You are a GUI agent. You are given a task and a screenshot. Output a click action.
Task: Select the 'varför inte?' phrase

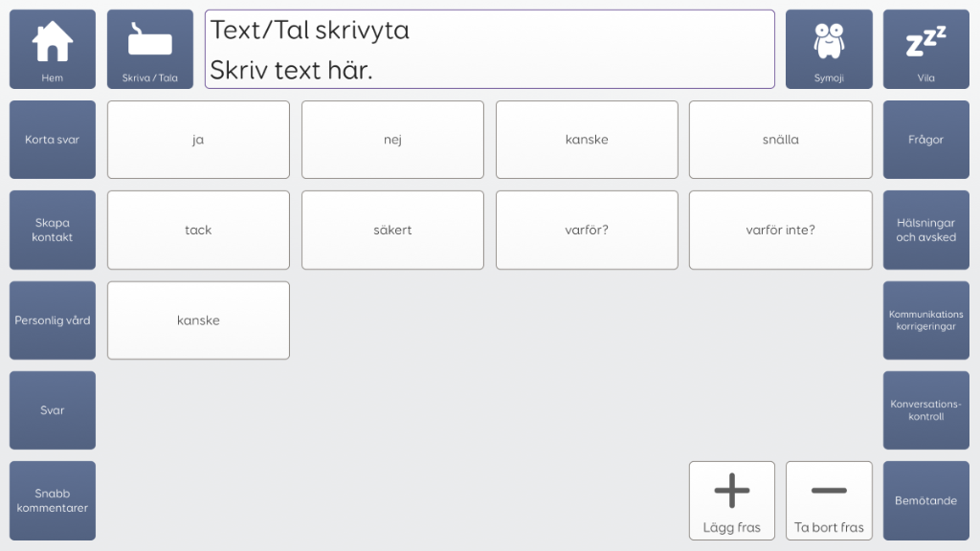pos(780,230)
